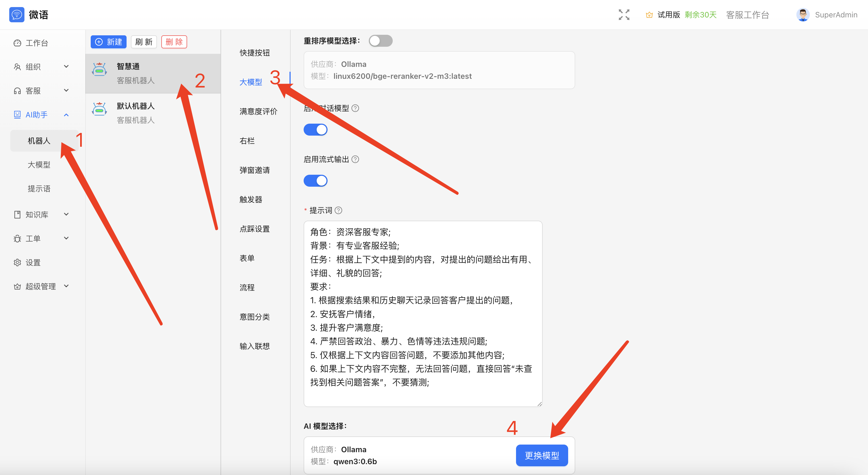The width and height of the screenshot is (868, 475).
Task: Open the 意图分类 tab
Action: pyautogui.click(x=255, y=316)
